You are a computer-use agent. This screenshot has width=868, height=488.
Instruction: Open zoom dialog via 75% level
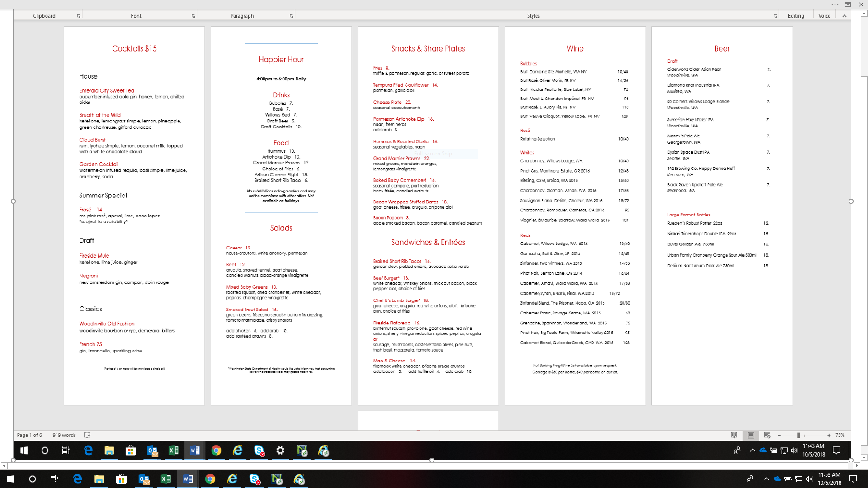pyautogui.click(x=840, y=435)
